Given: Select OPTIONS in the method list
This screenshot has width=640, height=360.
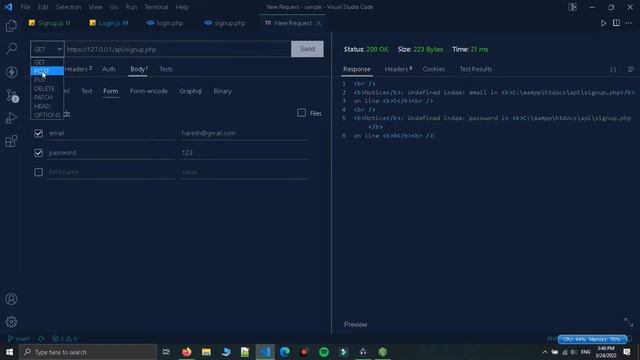Looking at the screenshot, I should pos(47,115).
